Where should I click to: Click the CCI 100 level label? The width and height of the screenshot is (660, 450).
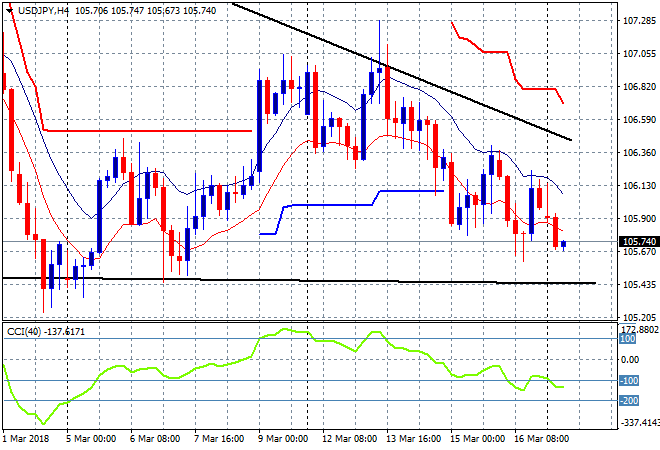pos(628,339)
